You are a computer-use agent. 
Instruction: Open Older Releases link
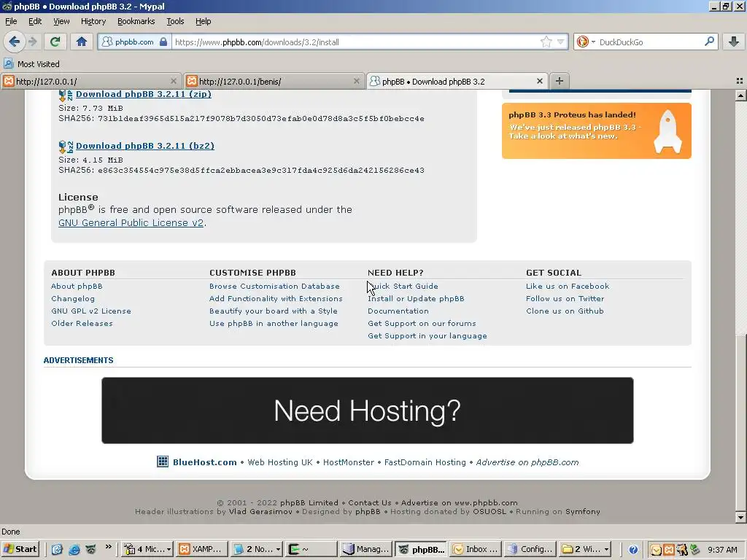[x=82, y=323]
